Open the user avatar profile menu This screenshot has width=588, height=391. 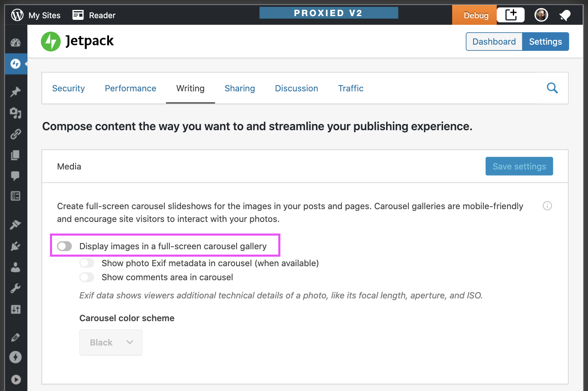(541, 15)
